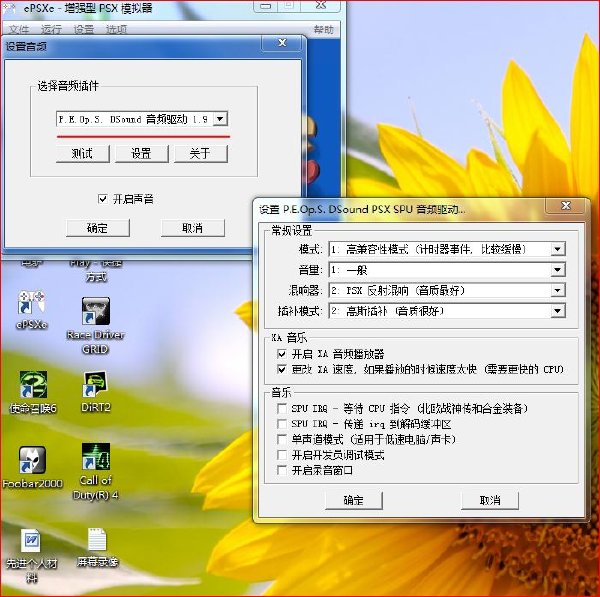
Task: Click the 设置 button in audio plugin dialog
Action: click(x=142, y=154)
